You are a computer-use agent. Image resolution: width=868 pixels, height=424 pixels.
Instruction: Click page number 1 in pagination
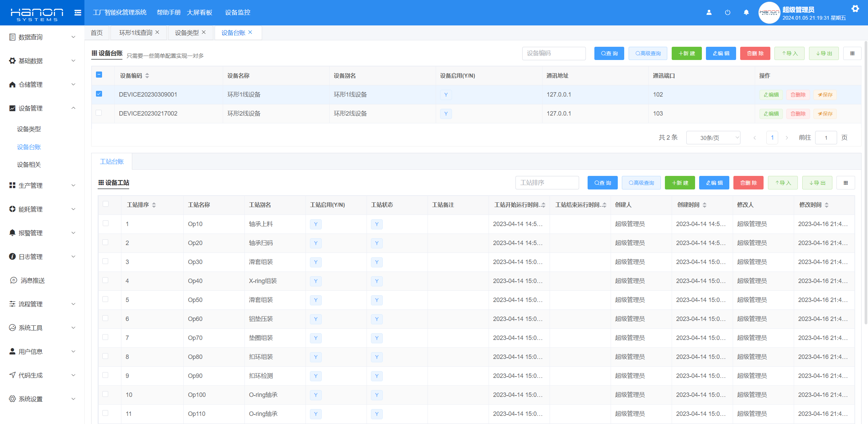[772, 138]
